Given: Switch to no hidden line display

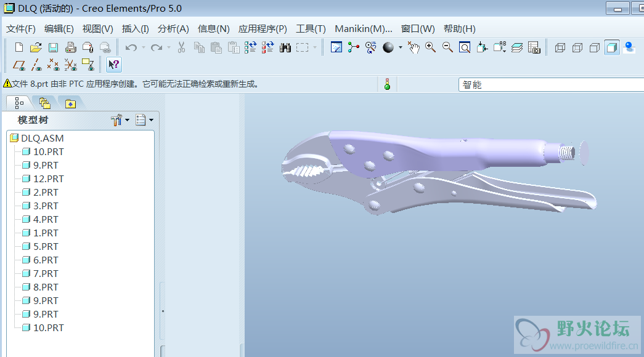Looking at the screenshot, I should pos(595,47).
